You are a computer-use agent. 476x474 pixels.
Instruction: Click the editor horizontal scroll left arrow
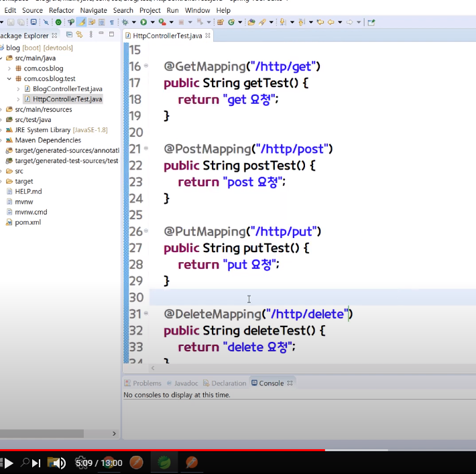click(x=153, y=368)
